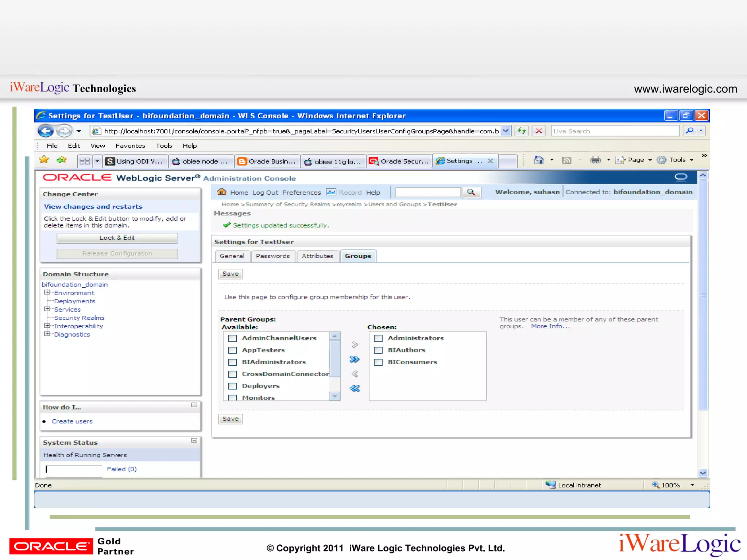This screenshot has height=560, width=747.
Task: Open the address bar URL dropdown
Action: pyautogui.click(x=506, y=131)
